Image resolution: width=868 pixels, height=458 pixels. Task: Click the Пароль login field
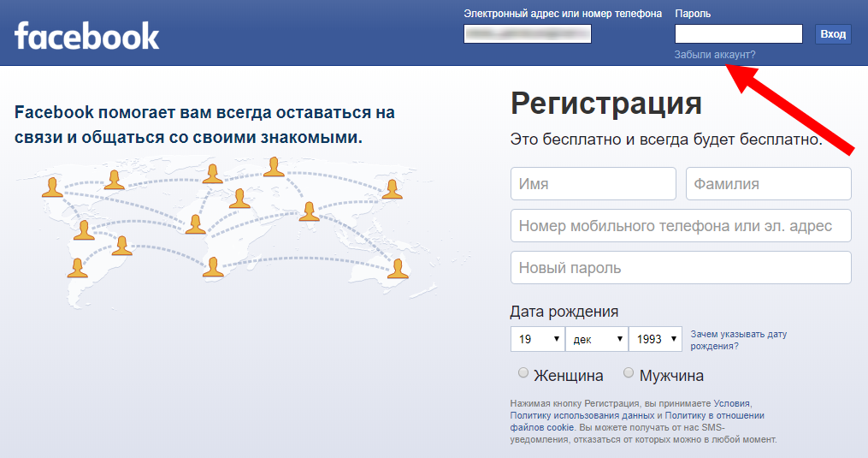coord(739,34)
